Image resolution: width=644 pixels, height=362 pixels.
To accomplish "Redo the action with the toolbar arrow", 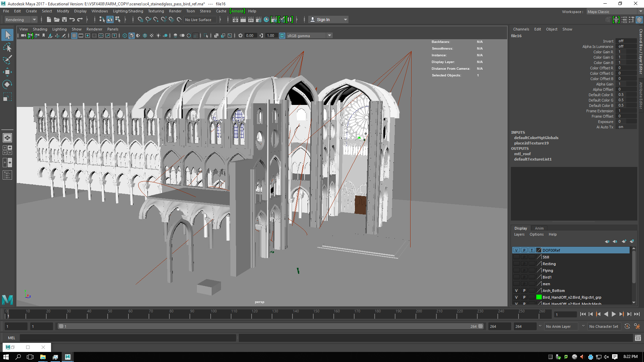I will click(x=80, y=20).
